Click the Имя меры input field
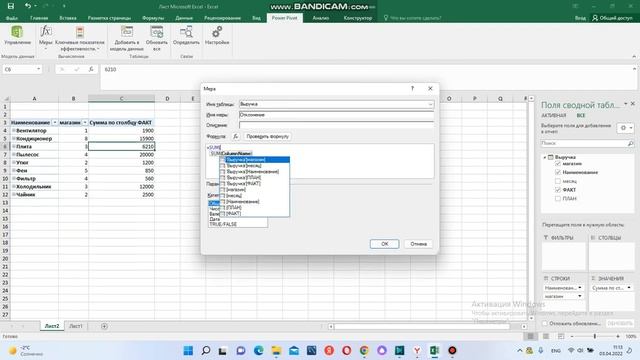This screenshot has height=360, width=640. click(336, 115)
